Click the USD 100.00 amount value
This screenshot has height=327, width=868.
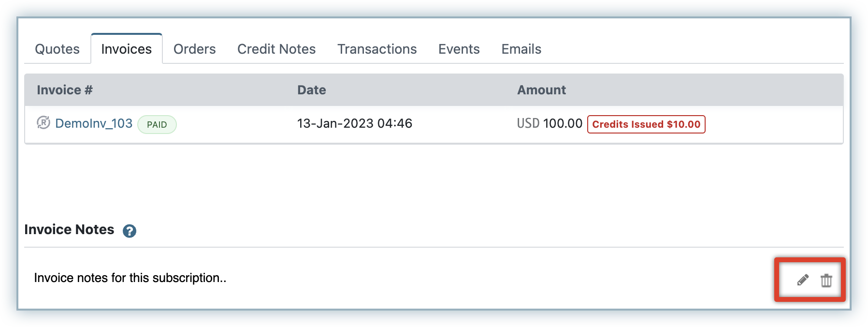tap(550, 123)
